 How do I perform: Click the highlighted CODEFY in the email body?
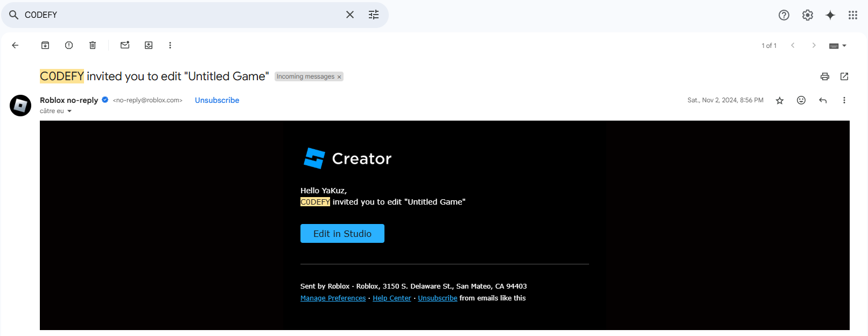315,202
